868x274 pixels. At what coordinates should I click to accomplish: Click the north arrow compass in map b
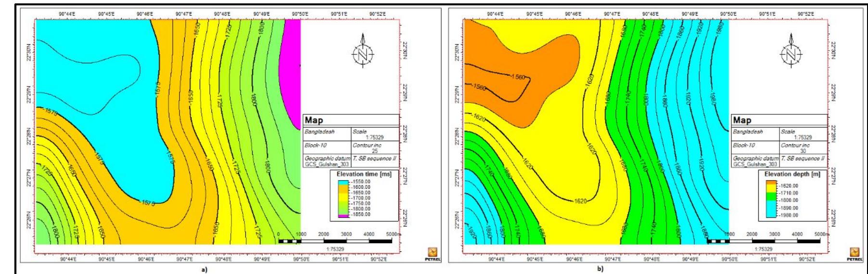click(791, 51)
